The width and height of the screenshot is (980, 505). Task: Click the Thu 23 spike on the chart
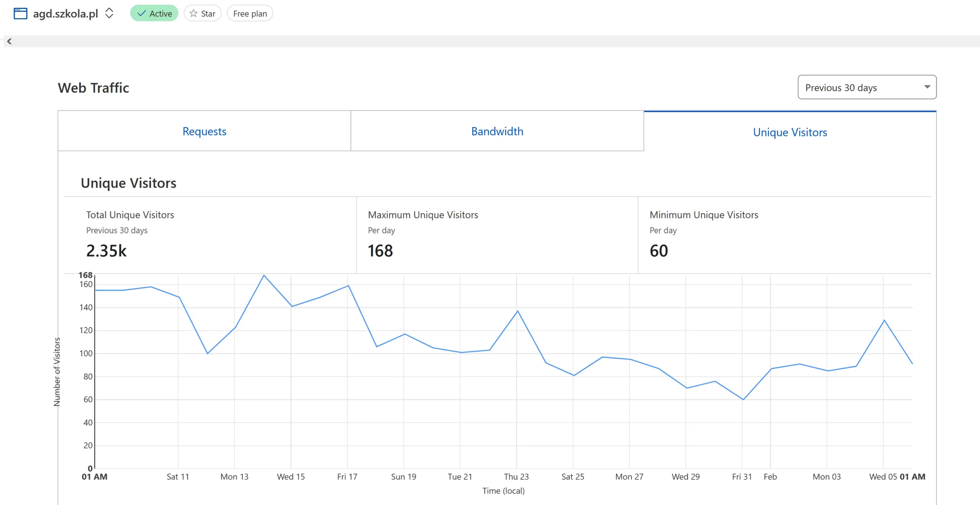pos(518,311)
